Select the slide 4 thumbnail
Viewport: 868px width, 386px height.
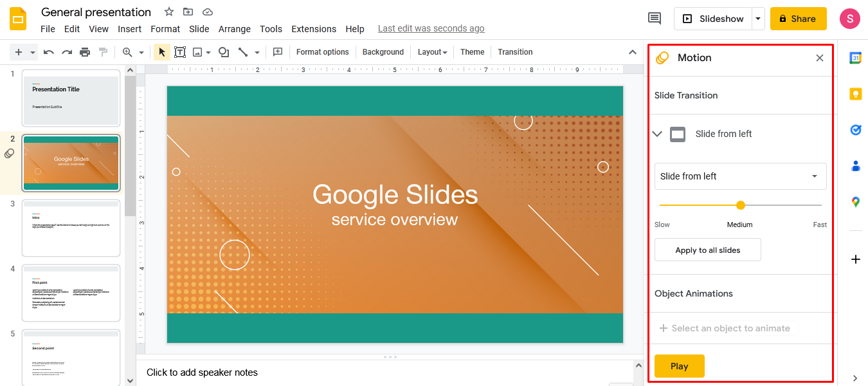tap(71, 293)
